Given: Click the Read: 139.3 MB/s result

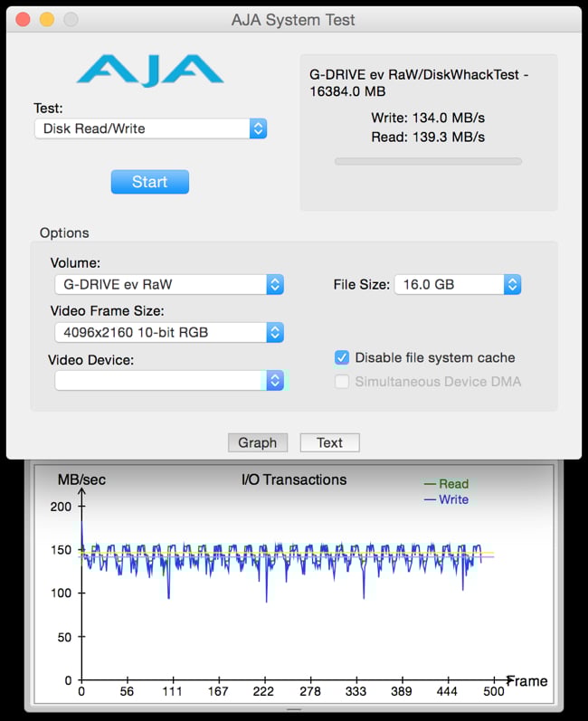Looking at the screenshot, I should 428,137.
